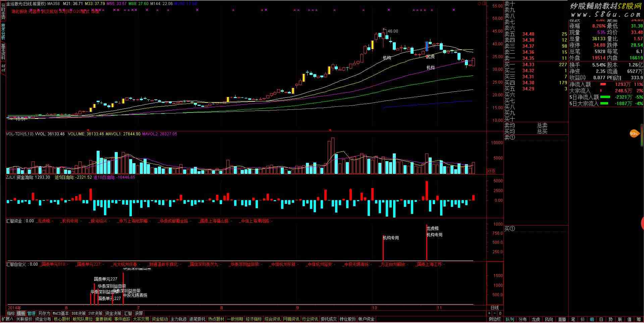
Task: Select the 模板 tab
Action: coord(21,313)
